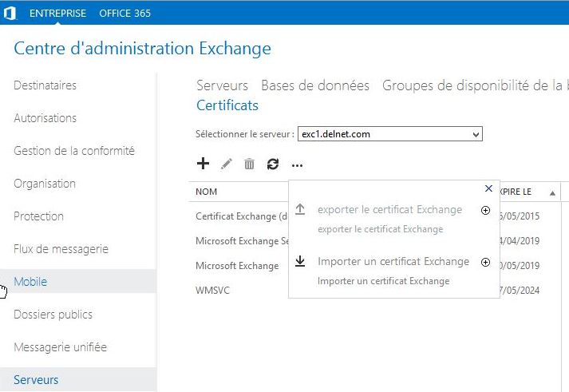Close the import/export popup with X
569x392 pixels.
click(x=488, y=188)
